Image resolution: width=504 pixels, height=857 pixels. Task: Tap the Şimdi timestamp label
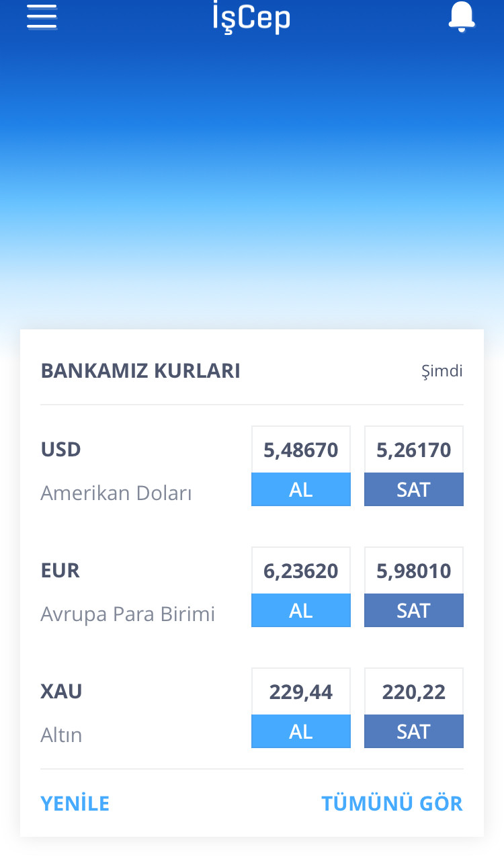442,371
